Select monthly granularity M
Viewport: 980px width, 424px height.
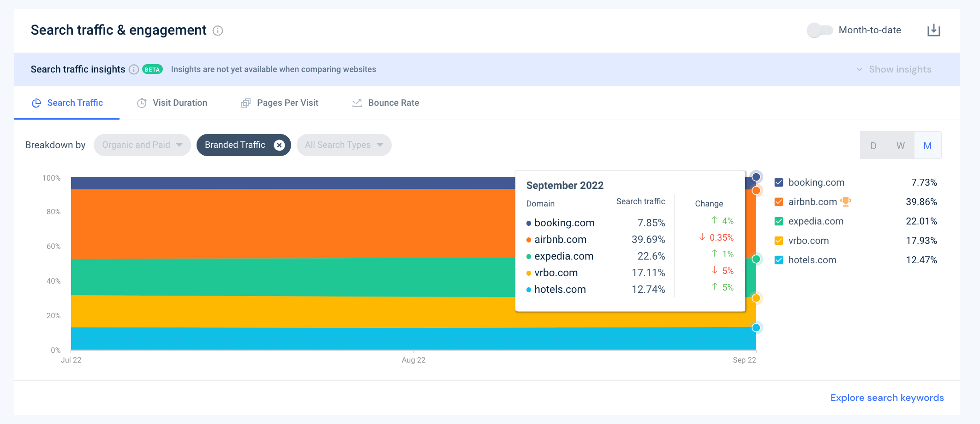click(928, 145)
